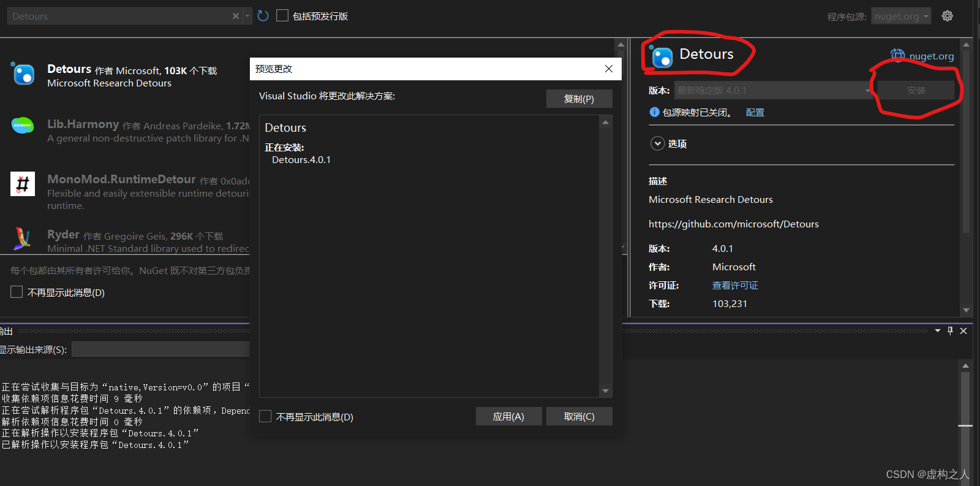Click version value 4.0.1 in details

[x=723, y=249]
